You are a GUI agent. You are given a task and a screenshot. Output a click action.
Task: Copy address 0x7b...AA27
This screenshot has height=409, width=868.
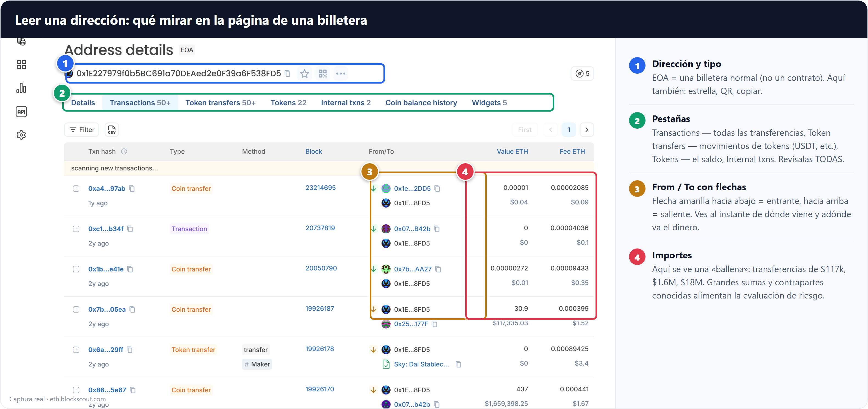[438, 269]
